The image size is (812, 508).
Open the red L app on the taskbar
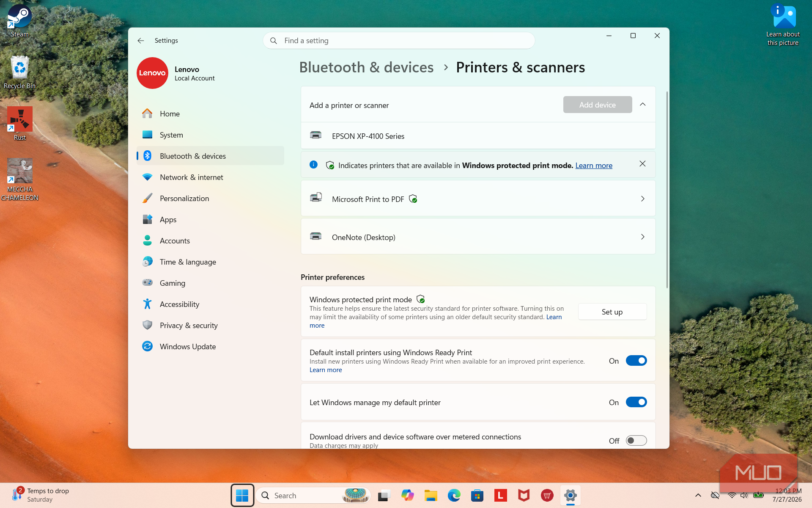pyautogui.click(x=501, y=495)
